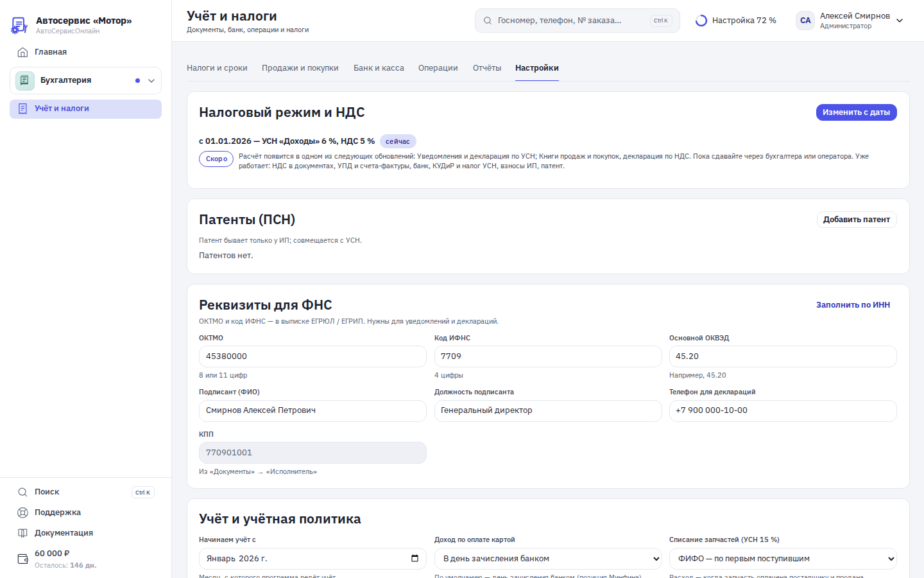
Task: Click the wallet icon next to 60 000 ₽
Action: pyautogui.click(x=22, y=559)
